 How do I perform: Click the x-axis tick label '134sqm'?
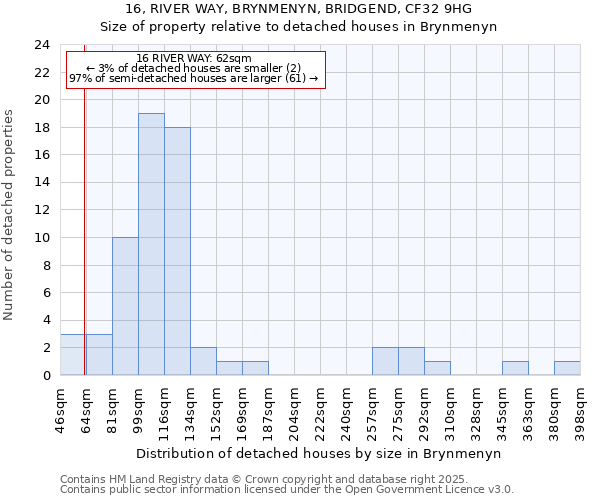pyautogui.click(x=190, y=415)
